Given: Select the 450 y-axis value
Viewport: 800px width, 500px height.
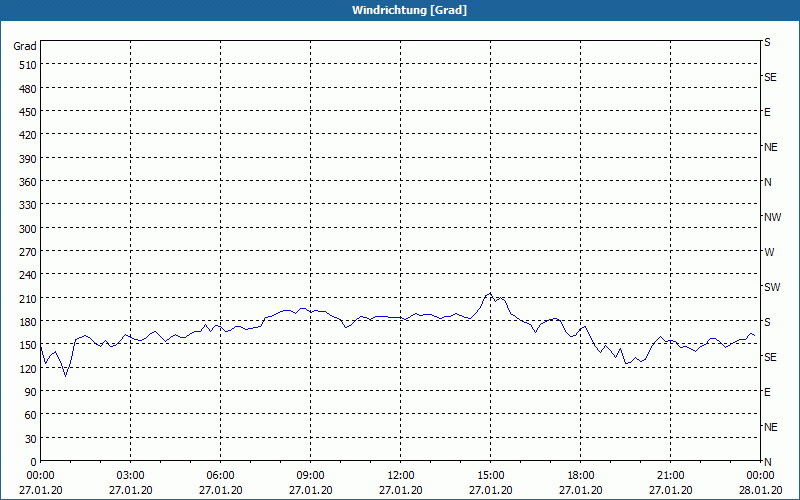Looking at the screenshot, I should tap(28, 112).
